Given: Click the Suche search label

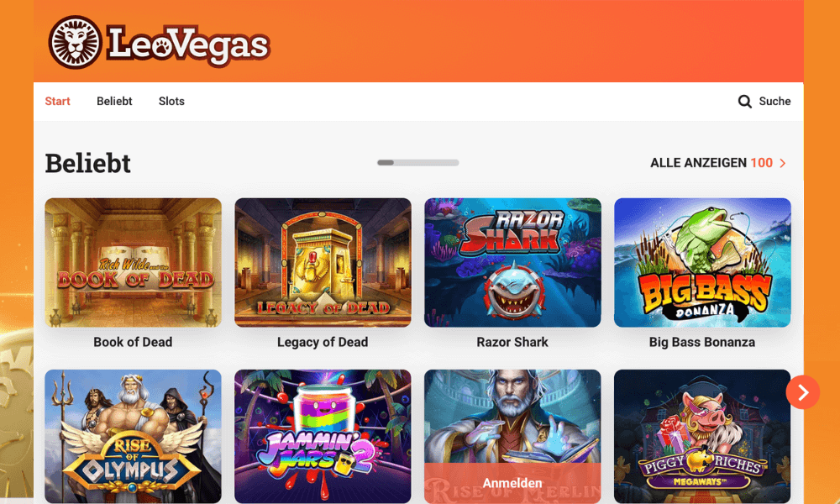Looking at the screenshot, I should tap(774, 102).
